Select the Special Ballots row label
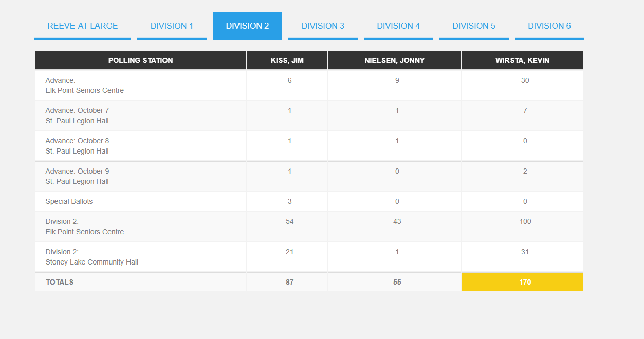Screen dimensions: 644x339 tap(68, 201)
